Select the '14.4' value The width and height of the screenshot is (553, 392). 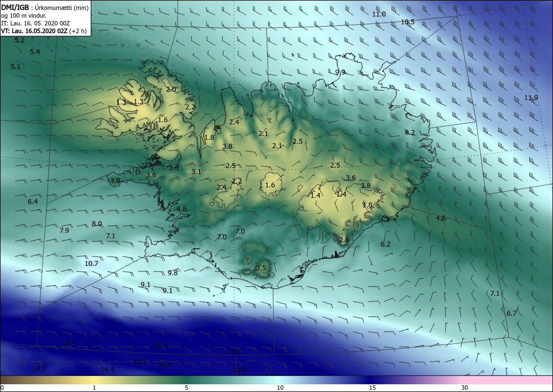pyautogui.click(x=108, y=369)
